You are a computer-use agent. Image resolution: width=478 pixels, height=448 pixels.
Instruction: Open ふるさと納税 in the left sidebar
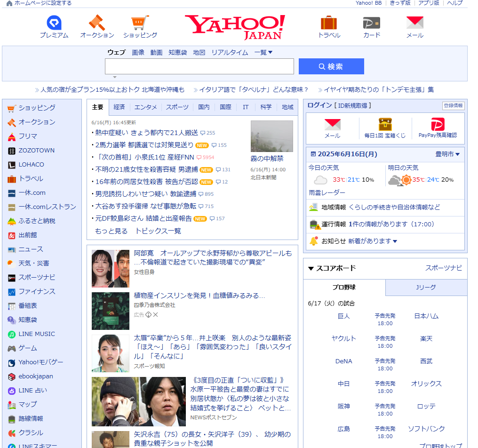point(37,221)
